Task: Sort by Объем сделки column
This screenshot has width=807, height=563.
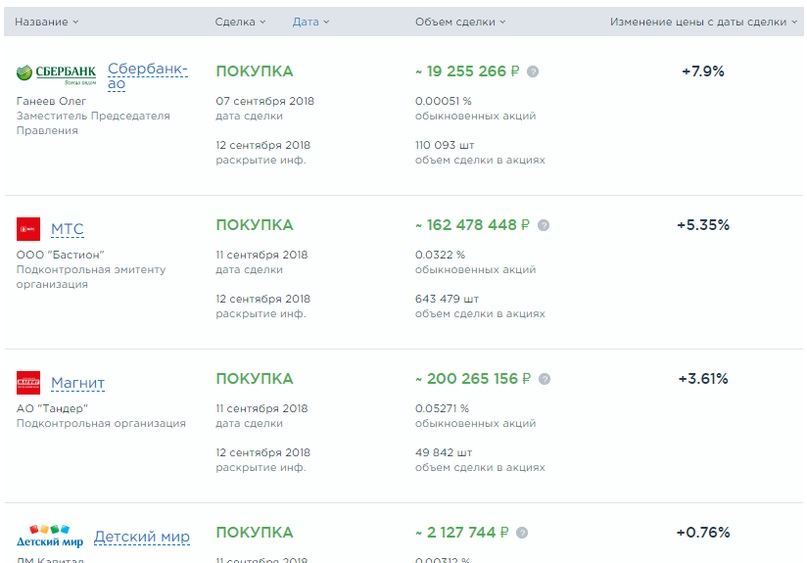Action: pyautogui.click(x=460, y=22)
